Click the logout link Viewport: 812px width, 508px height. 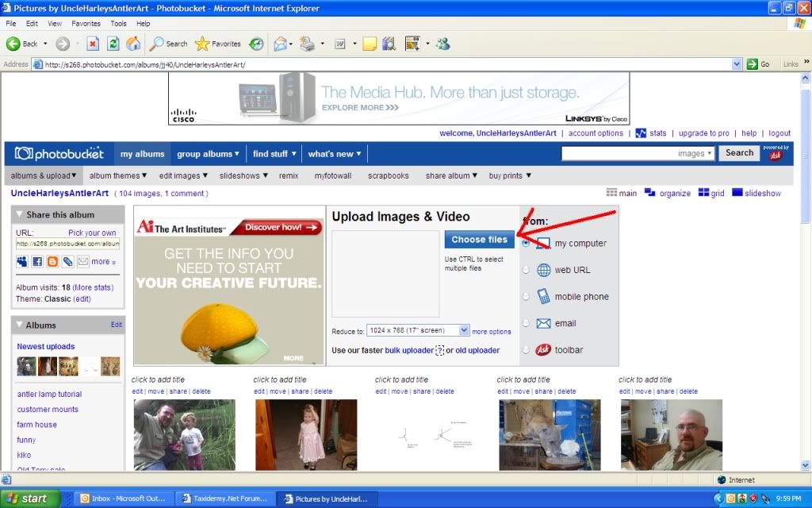pyautogui.click(x=779, y=133)
